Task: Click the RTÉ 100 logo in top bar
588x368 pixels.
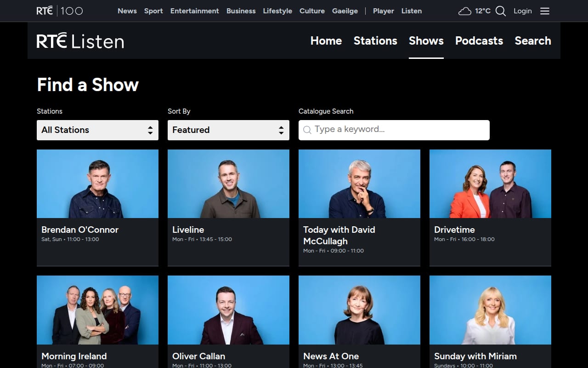Action: click(60, 11)
